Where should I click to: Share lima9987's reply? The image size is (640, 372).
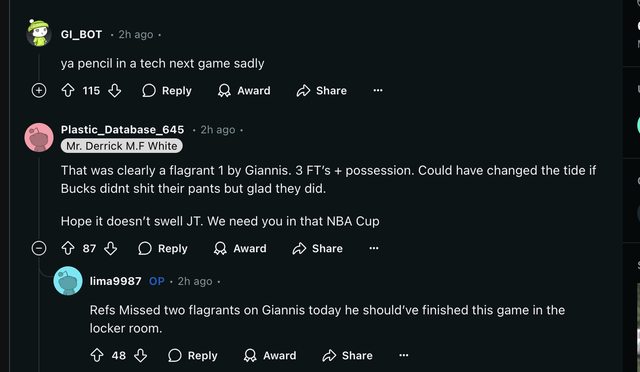coord(347,355)
